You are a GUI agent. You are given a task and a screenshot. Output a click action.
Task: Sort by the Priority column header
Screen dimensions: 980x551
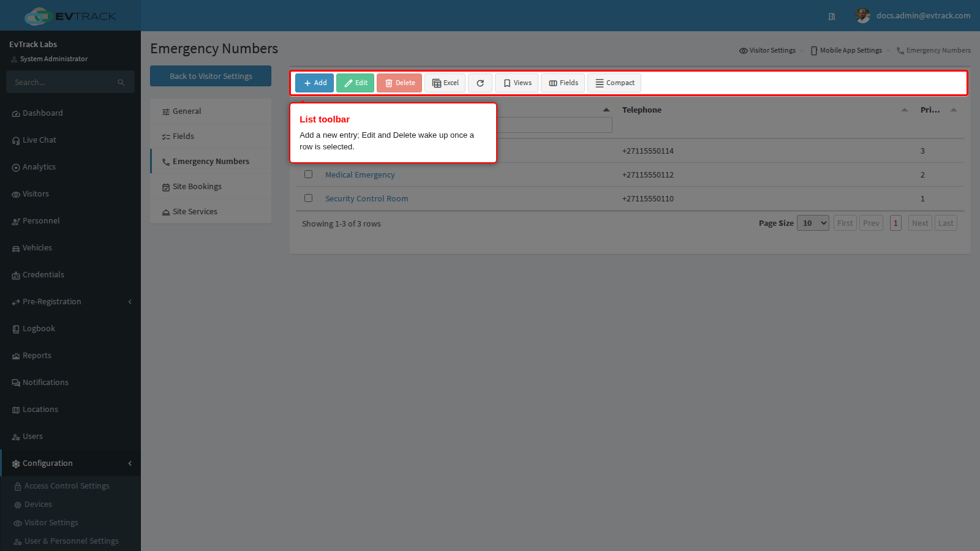(x=930, y=110)
